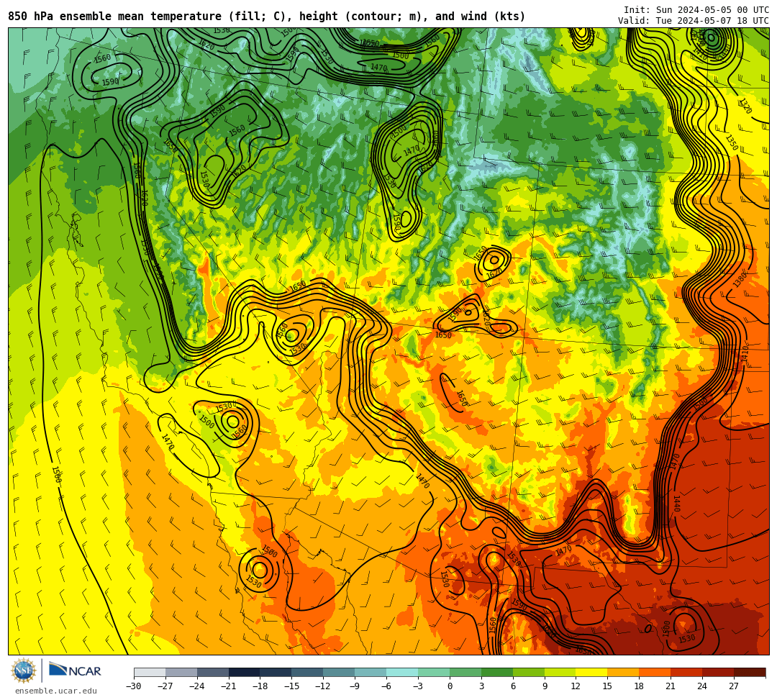This screenshot has height=700, width=777.
Task: Click the Init: Sun 2024-05-05 00 UTC text
Action: 696,10
